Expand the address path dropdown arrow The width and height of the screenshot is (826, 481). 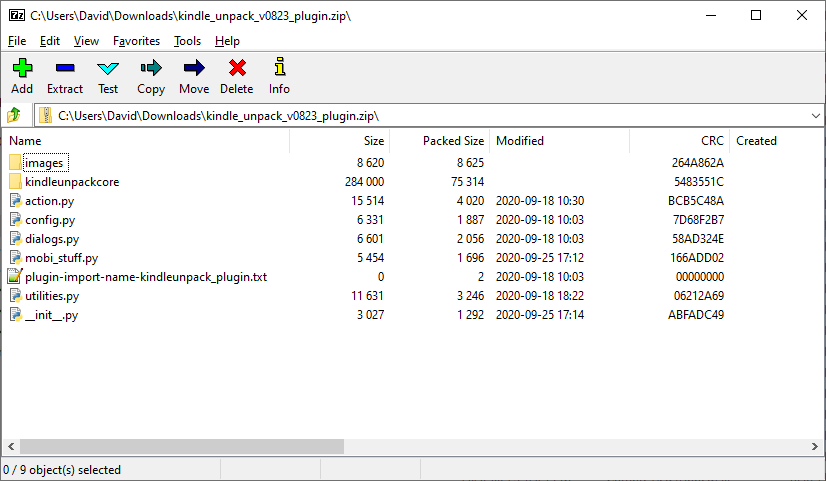point(815,115)
